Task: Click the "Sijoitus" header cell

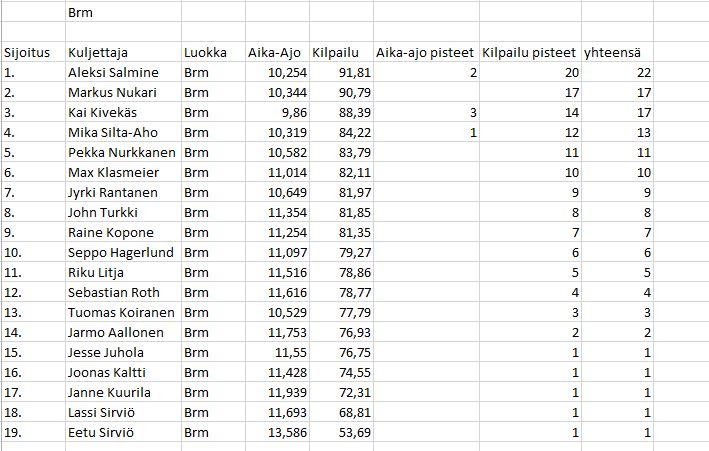Action: (30, 52)
